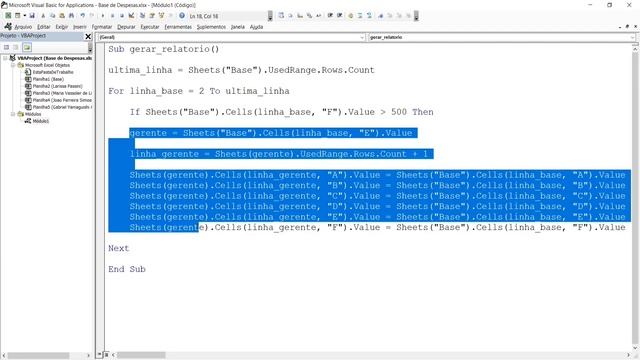Select Planilha5 (Gabriel Yamagushi) in the tree

(62, 107)
